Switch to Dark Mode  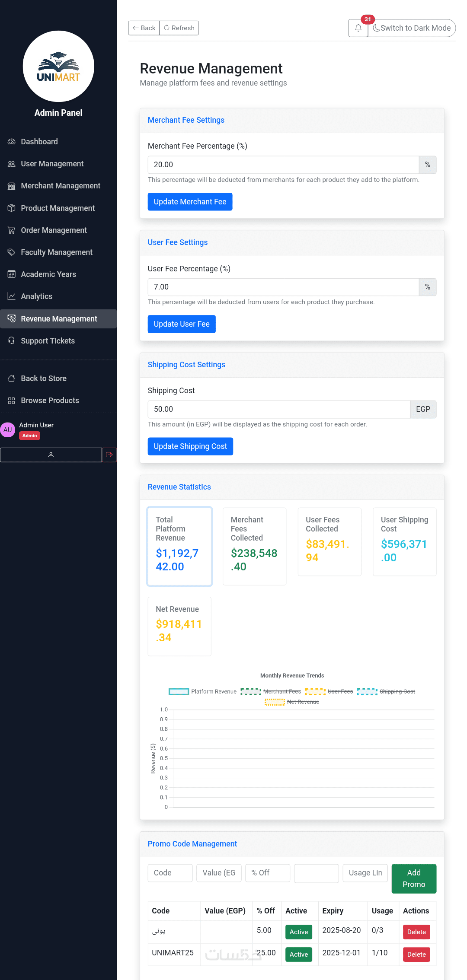[x=412, y=28]
